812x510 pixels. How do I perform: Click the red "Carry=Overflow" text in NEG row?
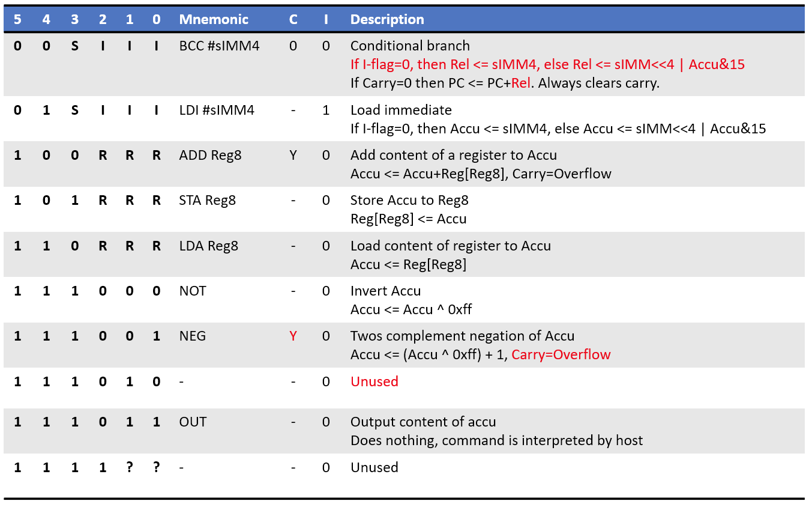(x=561, y=354)
